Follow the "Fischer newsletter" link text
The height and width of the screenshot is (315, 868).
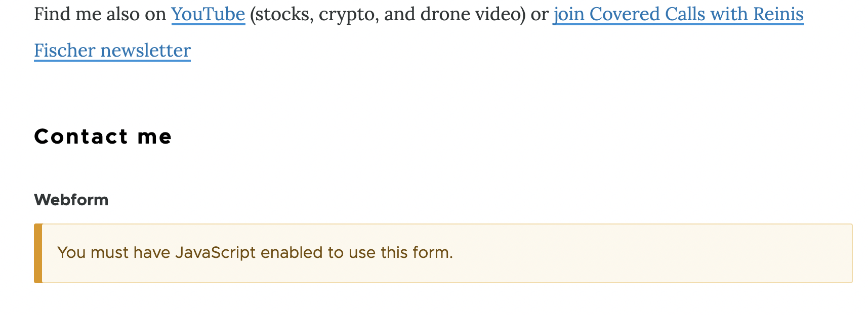coord(112,51)
